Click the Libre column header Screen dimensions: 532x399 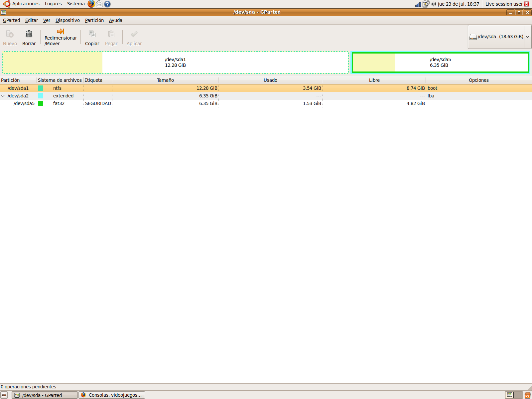(374, 80)
